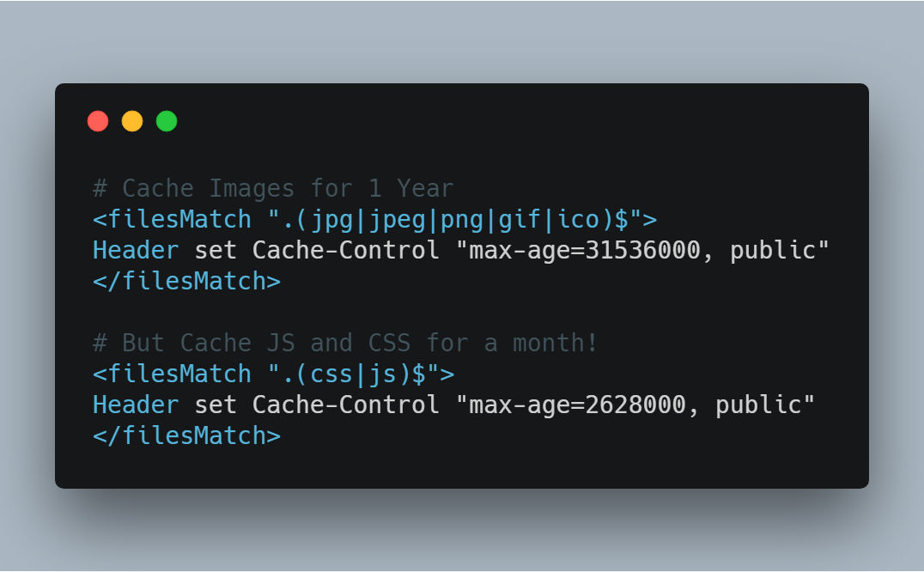
Task: Click the red close dot
Action: 98,121
